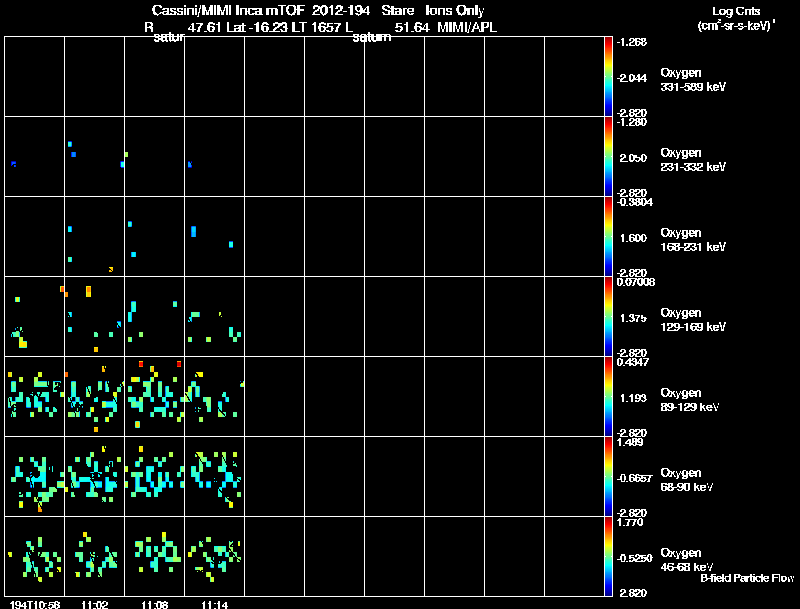This screenshot has width=800, height=609.
Task: Click the Oxygen 231-332 keV color bar
Action: (608, 157)
